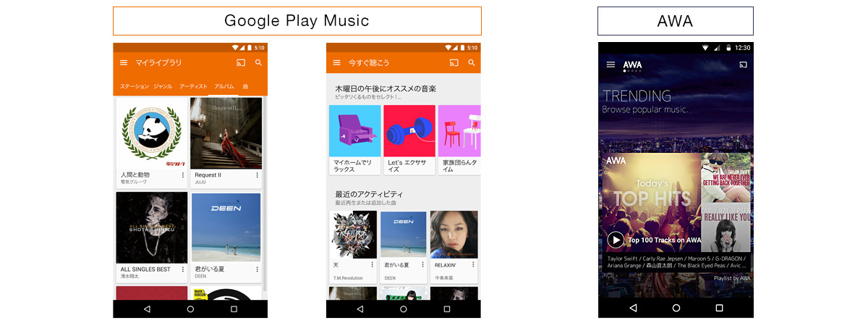Switch to the ジャンル tab
This screenshot has height=326, width=868.
(163, 86)
